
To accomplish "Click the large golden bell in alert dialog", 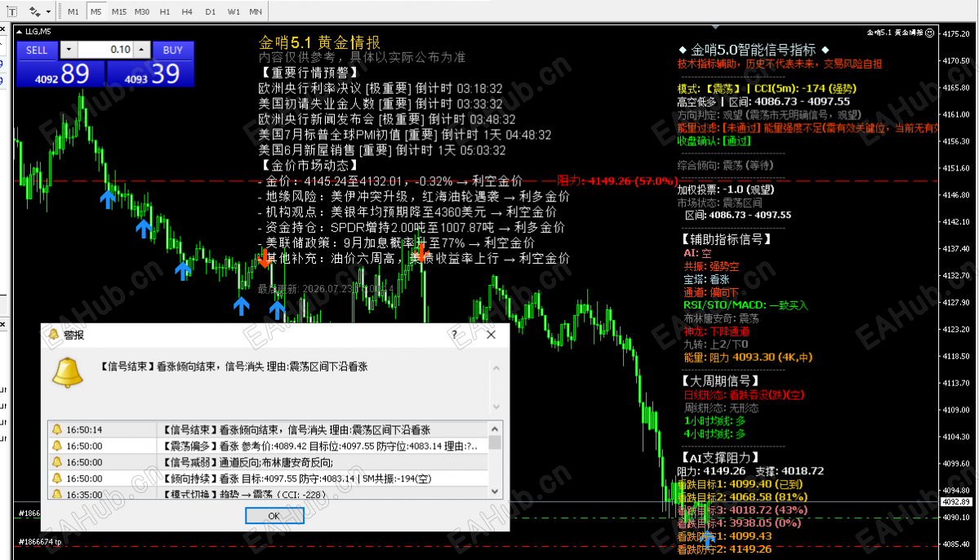I will (68, 373).
